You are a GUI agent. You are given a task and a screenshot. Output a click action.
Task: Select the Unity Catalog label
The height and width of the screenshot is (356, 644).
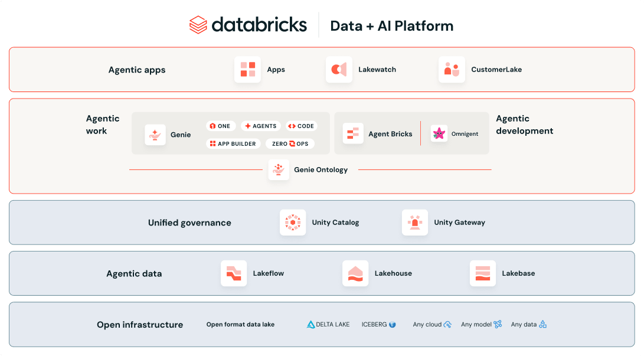[x=335, y=223]
